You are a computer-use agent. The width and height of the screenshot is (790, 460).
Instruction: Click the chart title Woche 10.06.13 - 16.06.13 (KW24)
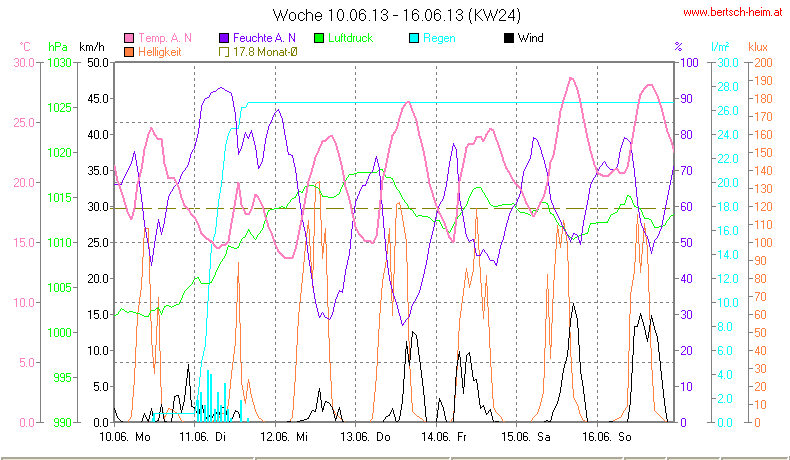click(x=397, y=15)
